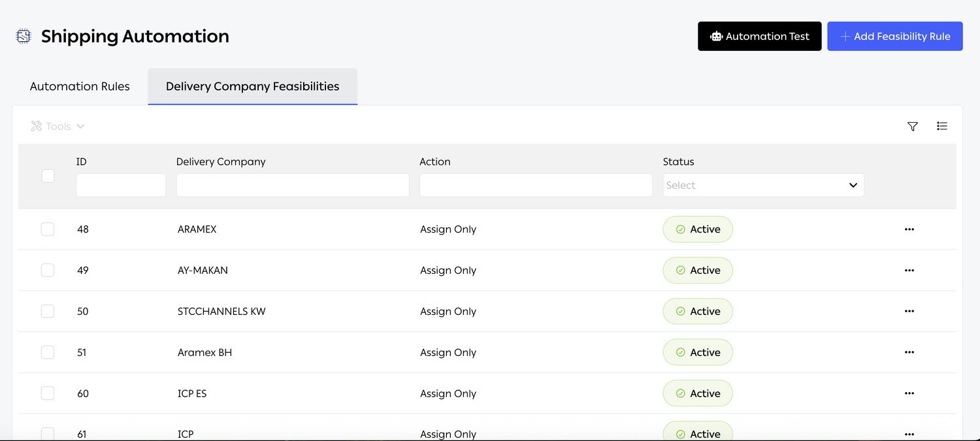Check the box for row ID 49
The width and height of the screenshot is (980, 441).
pyautogui.click(x=48, y=270)
